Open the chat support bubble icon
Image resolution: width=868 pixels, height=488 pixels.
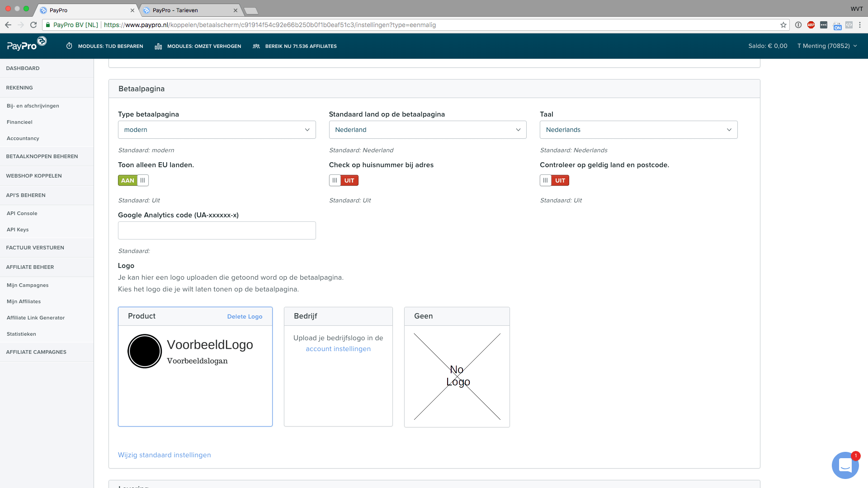tap(845, 465)
